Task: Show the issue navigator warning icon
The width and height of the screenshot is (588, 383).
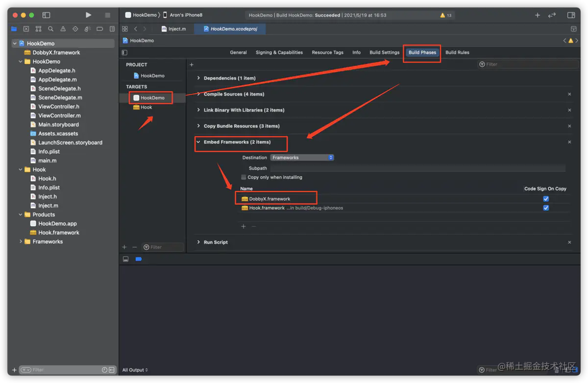Action: (63, 29)
